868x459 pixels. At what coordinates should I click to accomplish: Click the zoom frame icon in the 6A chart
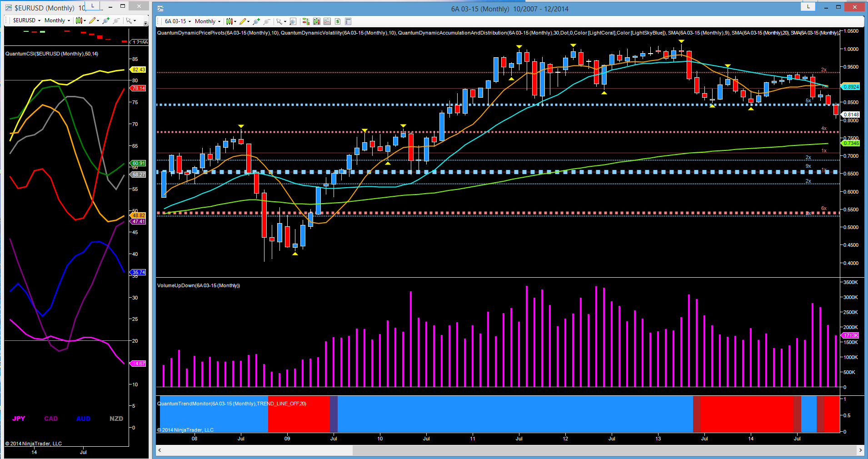(293, 21)
